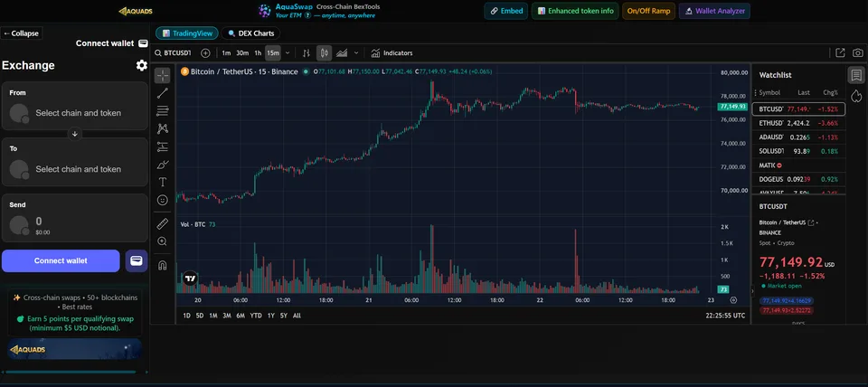Select the 1h interval
The height and width of the screenshot is (387, 868).
click(x=258, y=53)
